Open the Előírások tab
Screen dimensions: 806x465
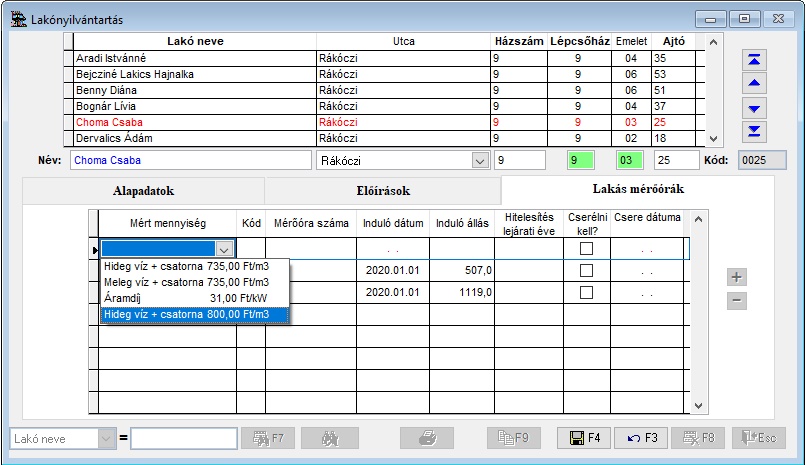pos(382,190)
